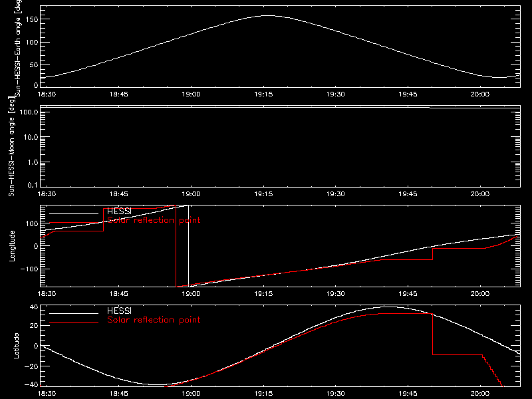Click 20:00 tick under Moon angle plot
The width and height of the screenshot is (532, 399).
(x=479, y=194)
